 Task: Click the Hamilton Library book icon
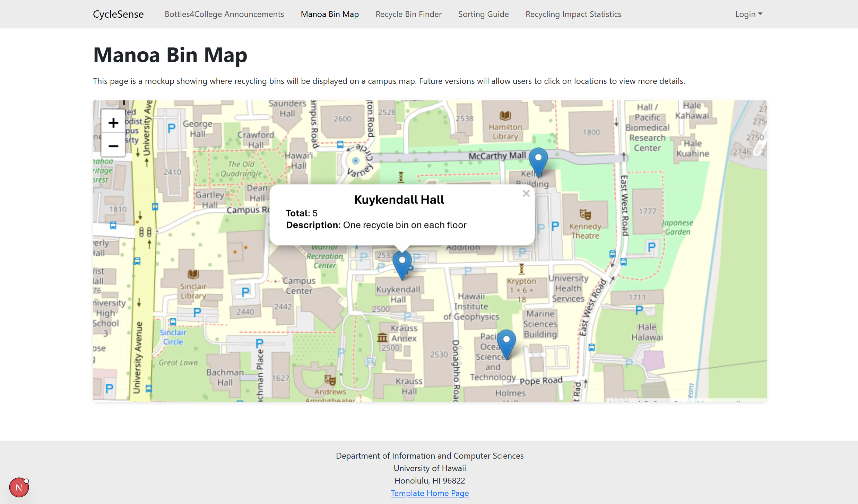tap(505, 116)
